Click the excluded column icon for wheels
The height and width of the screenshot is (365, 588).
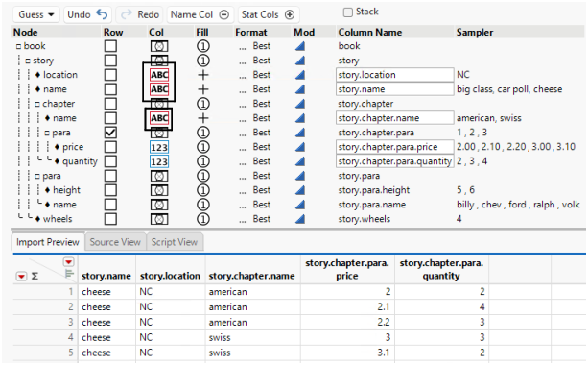pyautogui.click(x=159, y=219)
